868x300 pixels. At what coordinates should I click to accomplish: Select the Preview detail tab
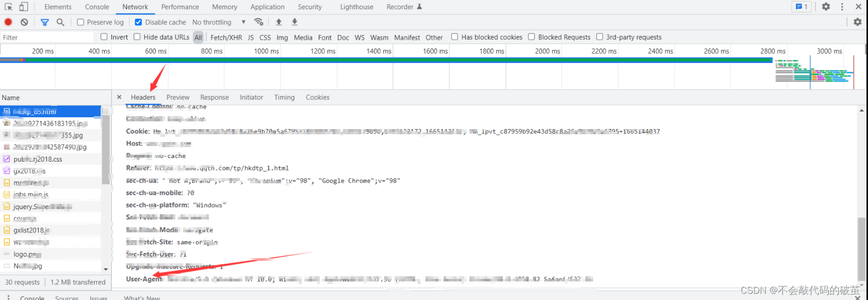178,97
